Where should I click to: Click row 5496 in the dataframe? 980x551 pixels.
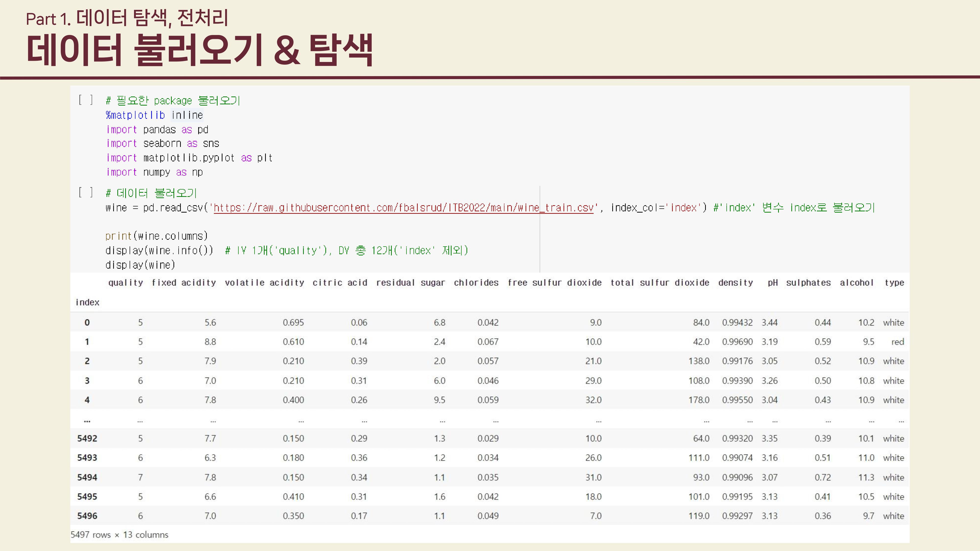click(x=87, y=516)
